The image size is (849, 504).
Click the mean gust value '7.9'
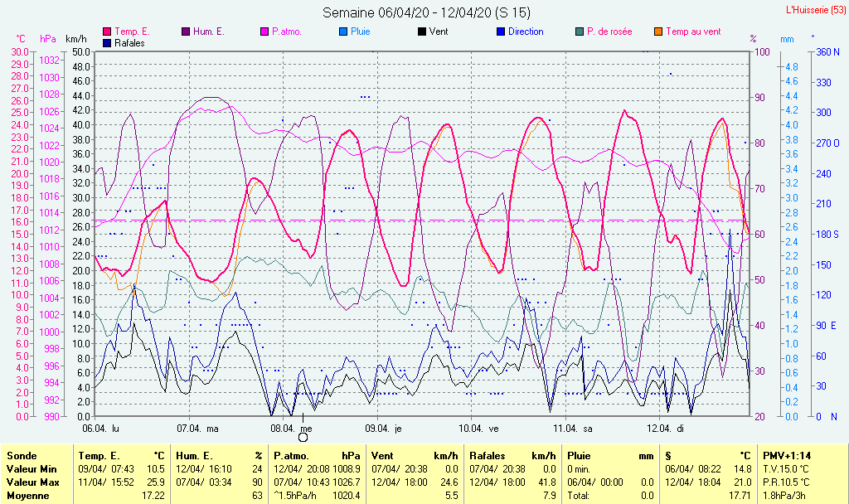tap(549, 496)
